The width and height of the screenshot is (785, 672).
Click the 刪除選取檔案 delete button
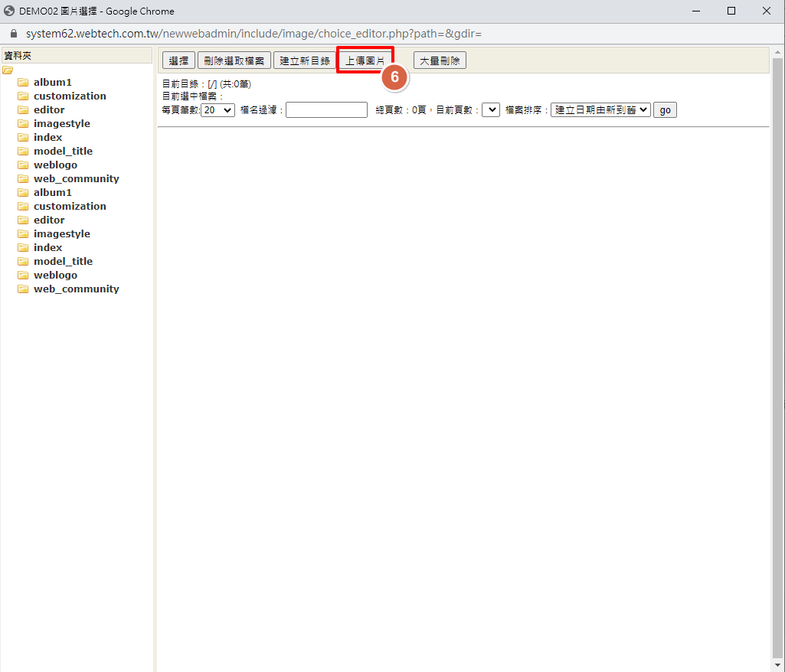(x=234, y=60)
